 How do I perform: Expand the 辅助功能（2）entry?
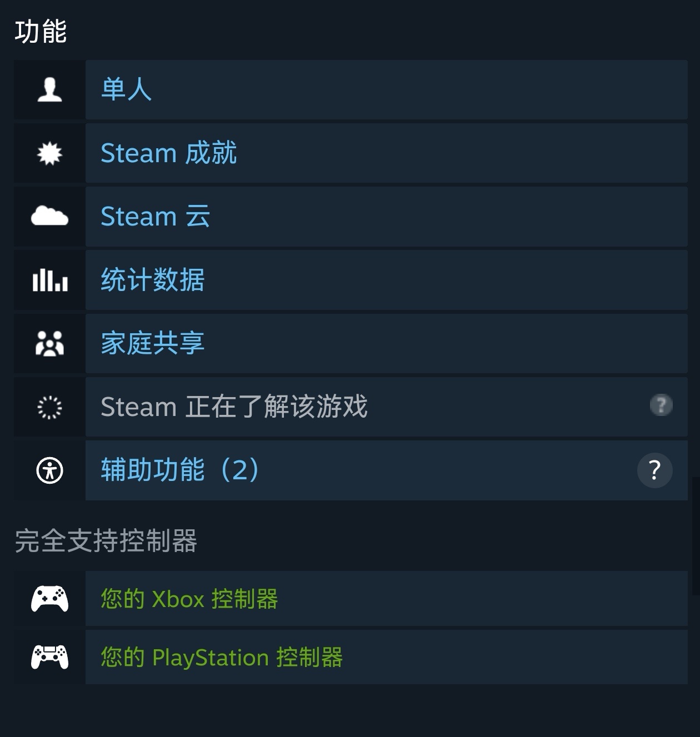180,470
